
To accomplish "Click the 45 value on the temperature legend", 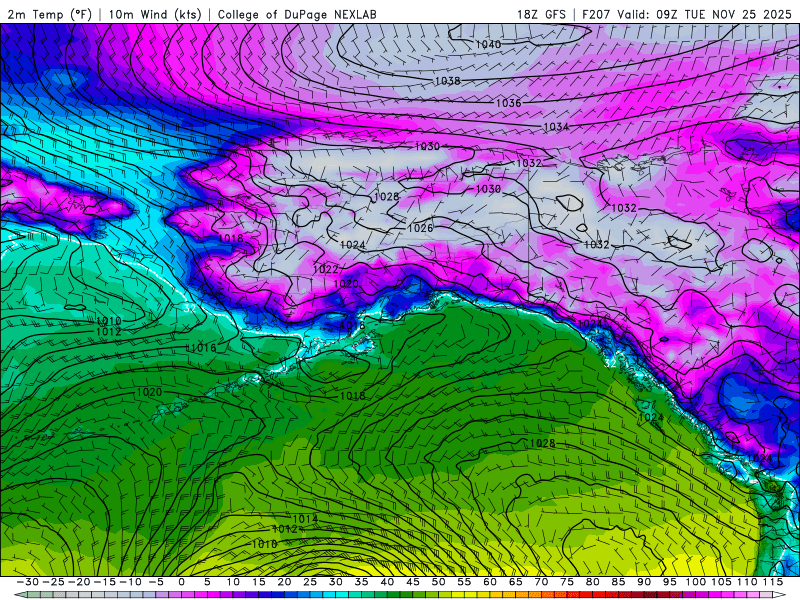I will tap(413, 582).
